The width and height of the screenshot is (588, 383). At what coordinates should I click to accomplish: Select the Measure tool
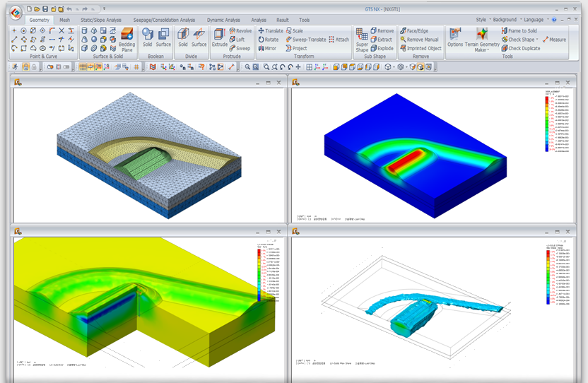[x=554, y=40]
